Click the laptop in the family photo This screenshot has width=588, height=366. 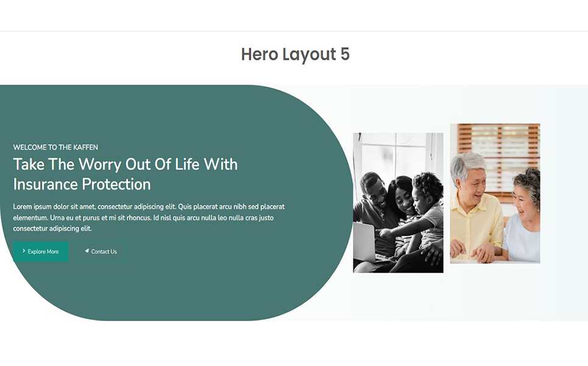[364, 241]
